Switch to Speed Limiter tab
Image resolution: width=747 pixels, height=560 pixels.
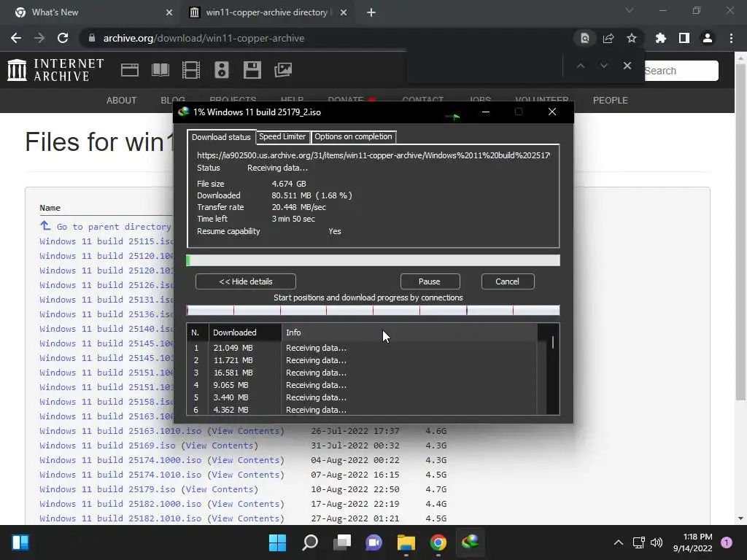pyautogui.click(x=282, y=136)
